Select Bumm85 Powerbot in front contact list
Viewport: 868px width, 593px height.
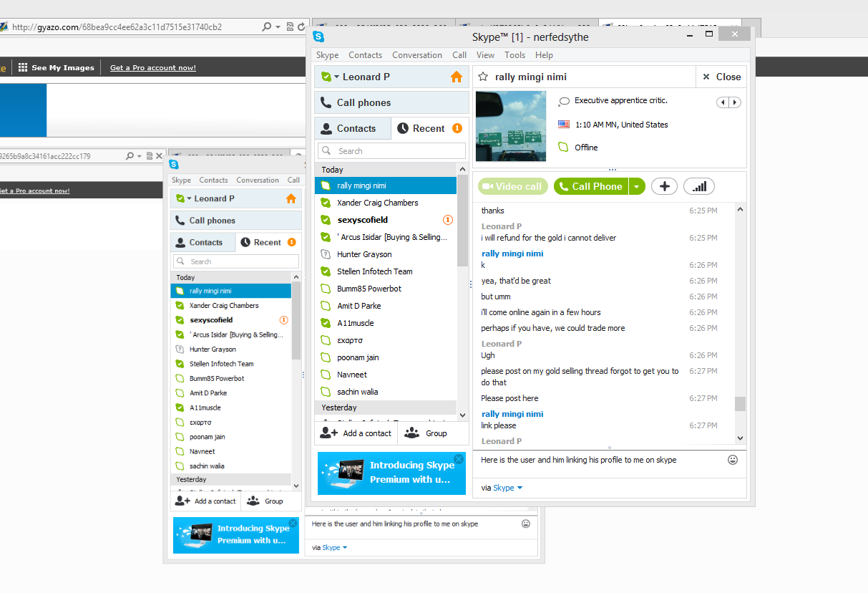pyautogui.click(x=386, y=289)
